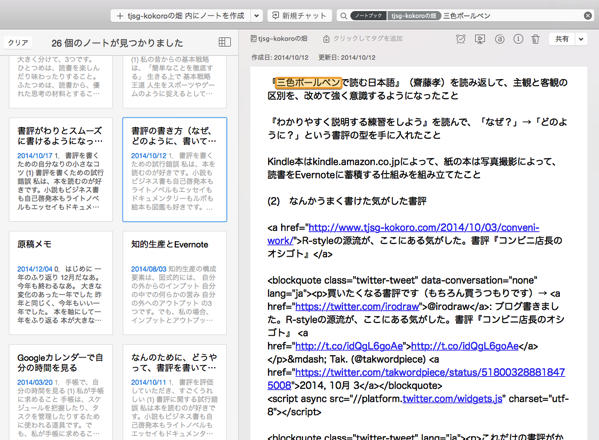Click the annotate circle-a icon

(x=499, y=39)
